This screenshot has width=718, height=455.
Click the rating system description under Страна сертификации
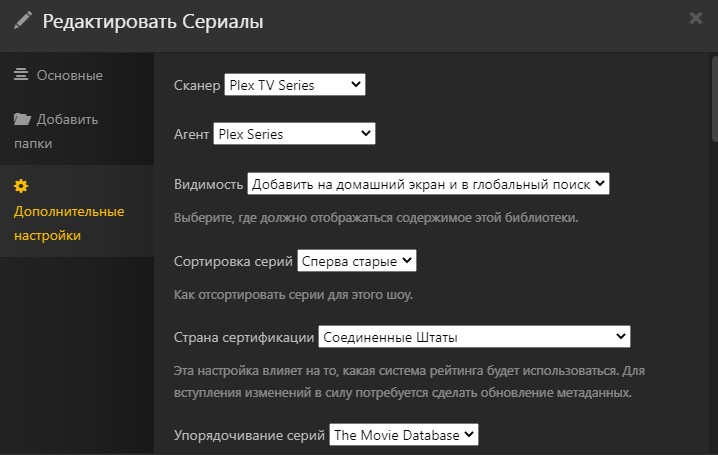(x=408, y=381)
